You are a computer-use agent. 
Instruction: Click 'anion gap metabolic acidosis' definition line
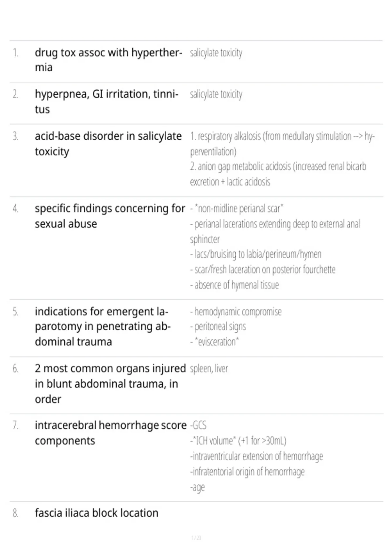(x=278, y=174)
